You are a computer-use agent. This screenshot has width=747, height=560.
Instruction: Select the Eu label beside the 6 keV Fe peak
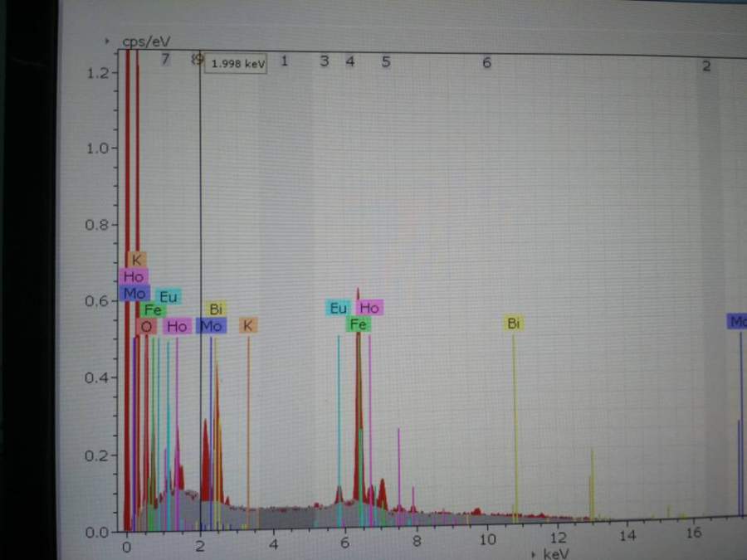[339, 308]
